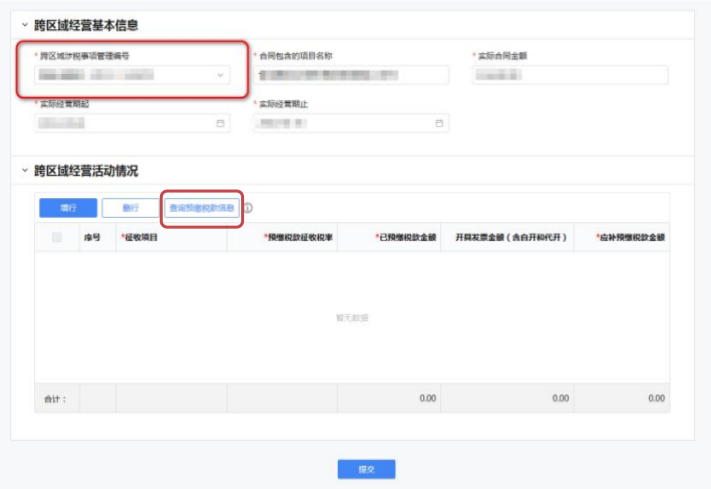
Task: Collapse 跨区域经营基本信息 section
Action: point(25,24)
